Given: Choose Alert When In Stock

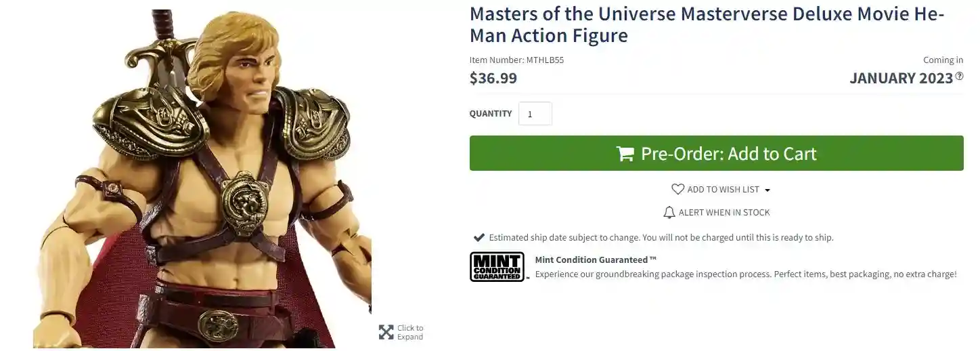Looking at the screenshot, I should [x=724, y=213].
